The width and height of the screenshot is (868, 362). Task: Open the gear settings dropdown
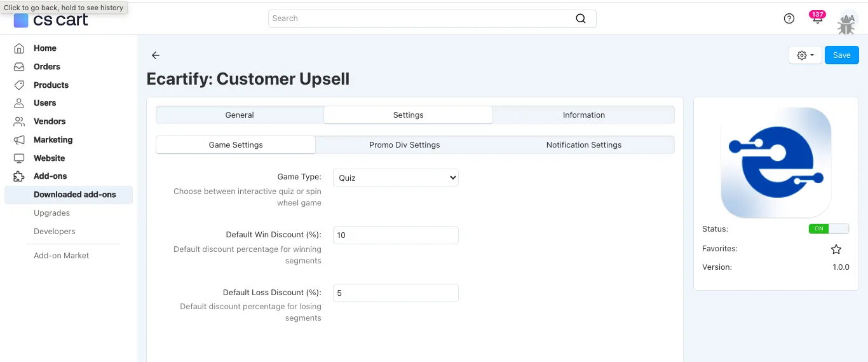click(805, 55)
